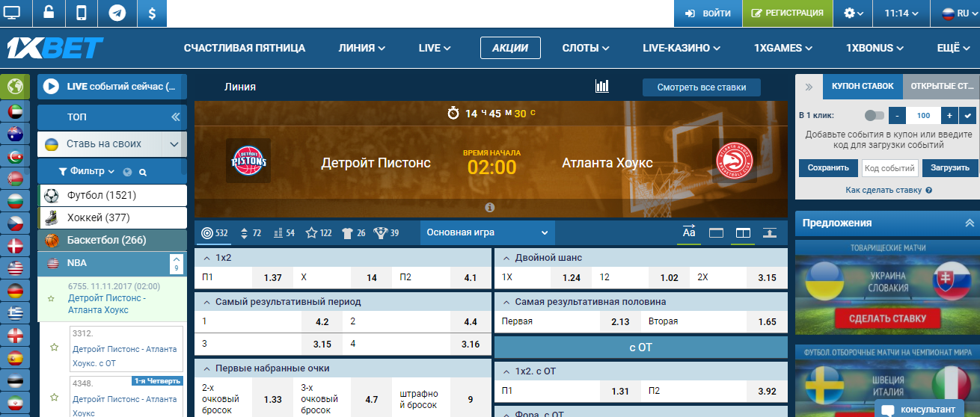Open the ЛИНИЯ menu
This screenshot has height=417, width=980.
(x=361, y=48)
